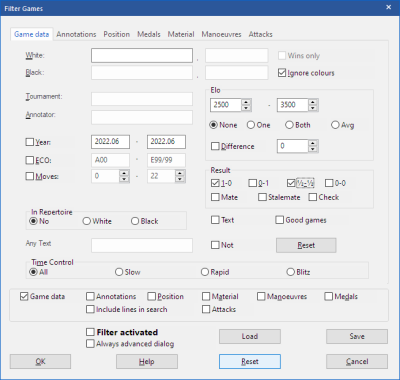Click the ECO start field A00
The image size is (400, 380).
pyautogui.click(x=110, y=160)
